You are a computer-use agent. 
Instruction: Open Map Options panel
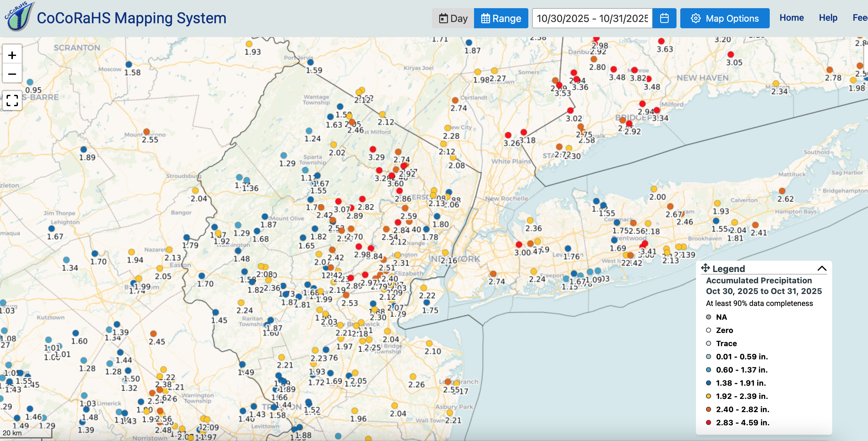[x=725, y=18]
